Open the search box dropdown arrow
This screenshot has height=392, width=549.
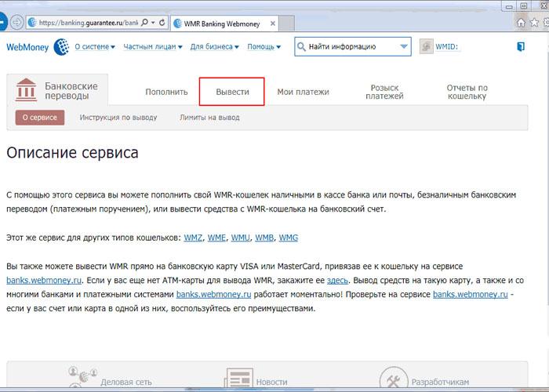[x=404, y=46]
